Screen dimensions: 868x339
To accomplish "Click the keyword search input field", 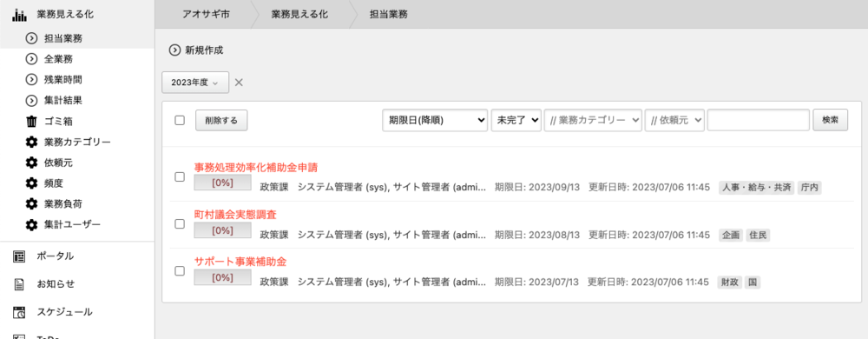I will pyautogui.click(x=759, y=120).
